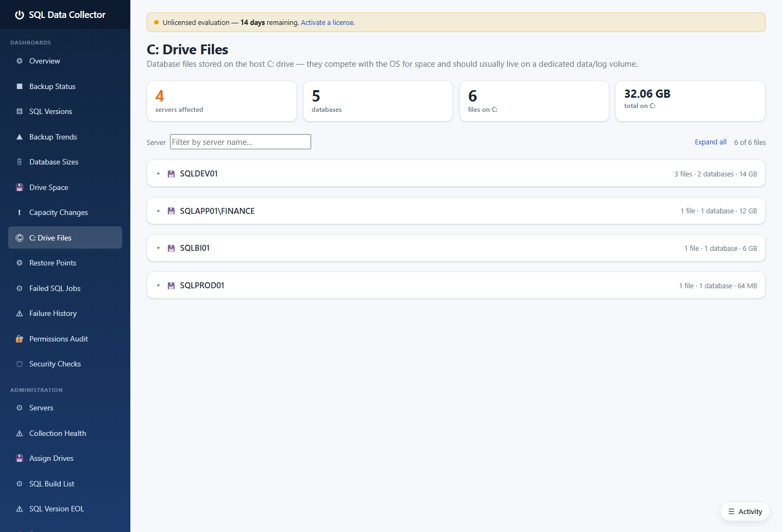Viewport: 782px width, 532px height.
Task: Click the disk icon beside SQLAPP01\FINANCE
Action: coord(171,211)
